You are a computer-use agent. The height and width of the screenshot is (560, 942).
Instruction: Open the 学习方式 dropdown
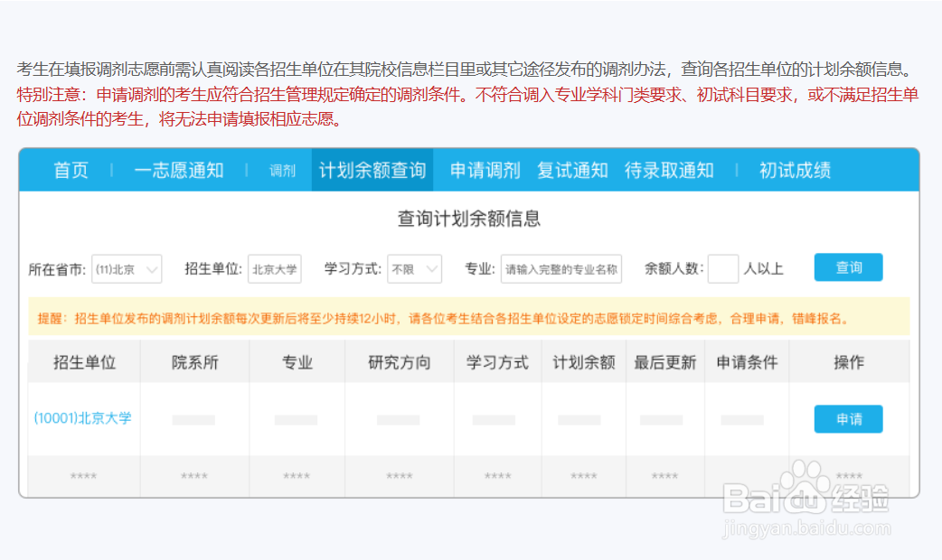point(414,268)
